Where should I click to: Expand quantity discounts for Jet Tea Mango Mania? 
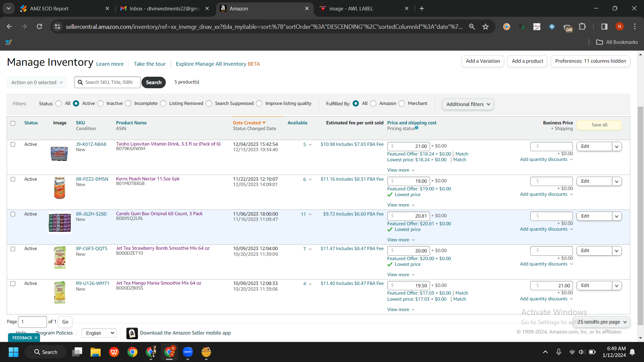click(x=546, y=299)
